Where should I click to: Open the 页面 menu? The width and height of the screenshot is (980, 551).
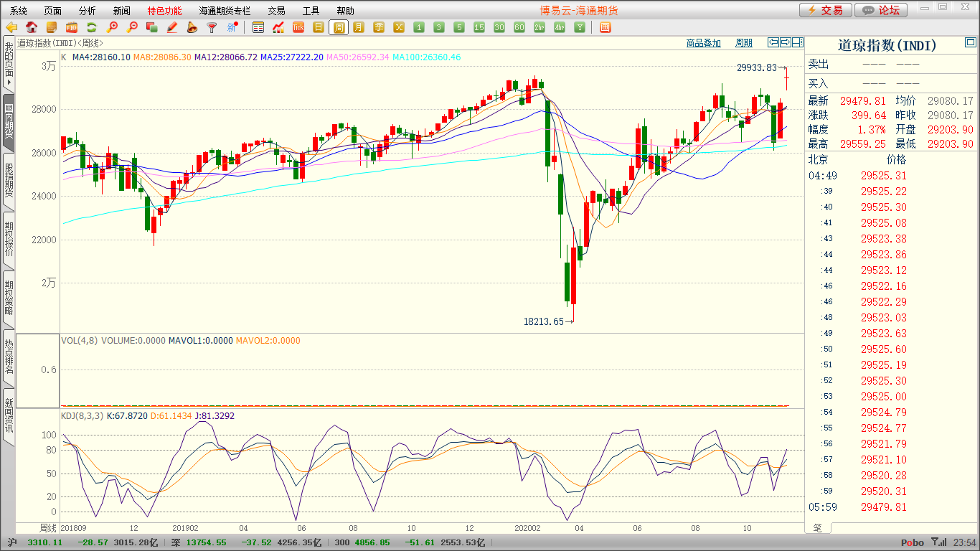(x=53, y=11)
